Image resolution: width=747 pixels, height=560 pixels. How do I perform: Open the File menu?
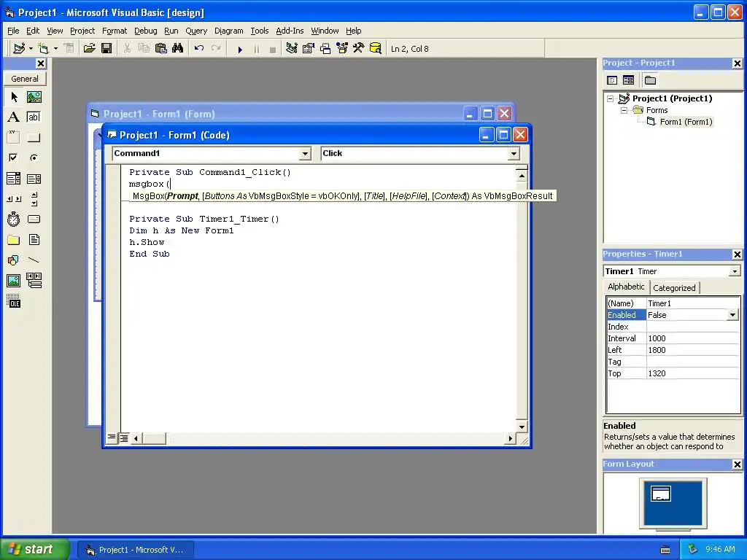13,31
